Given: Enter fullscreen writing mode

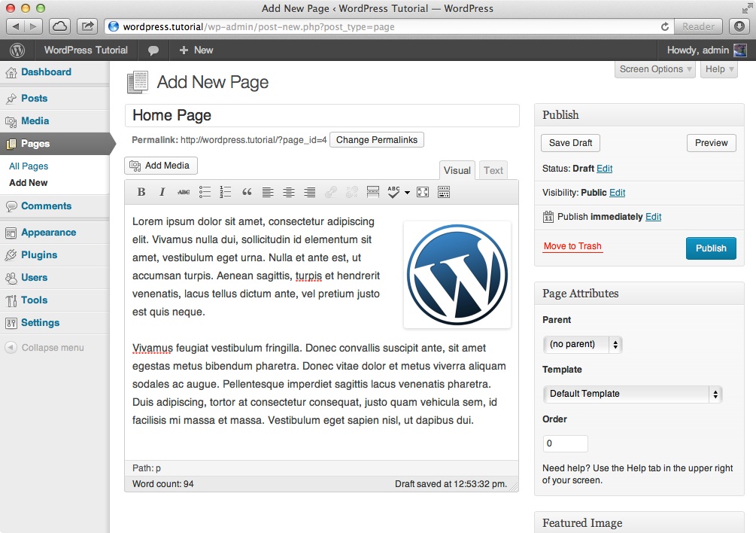Looking at the screenshot, I should coord(423,192).
